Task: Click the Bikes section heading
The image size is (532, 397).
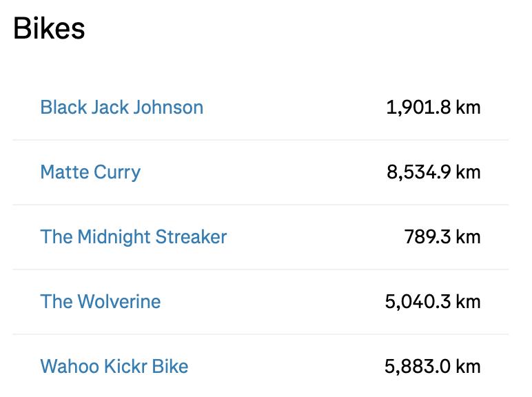Action: [x=49, y=29]
